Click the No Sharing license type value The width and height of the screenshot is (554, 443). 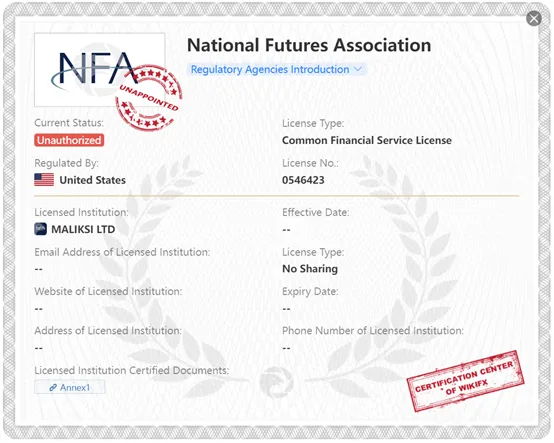[x=310, y=269]
